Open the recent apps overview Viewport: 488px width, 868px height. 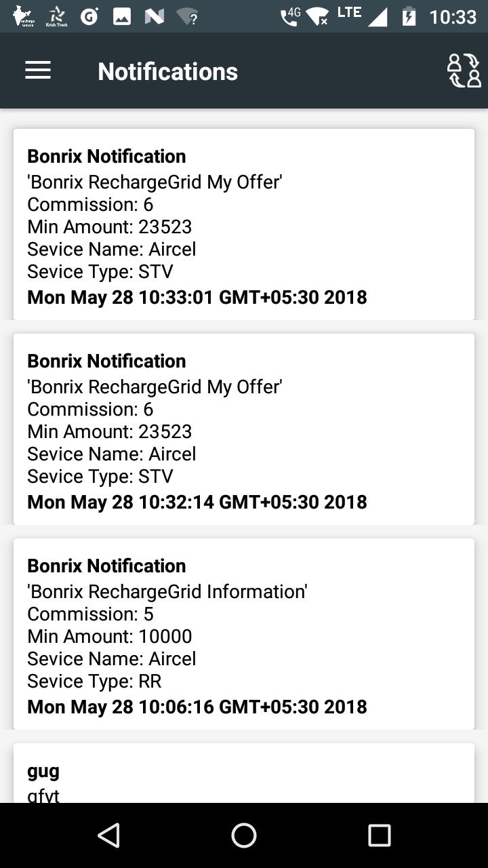click(379, 835)
